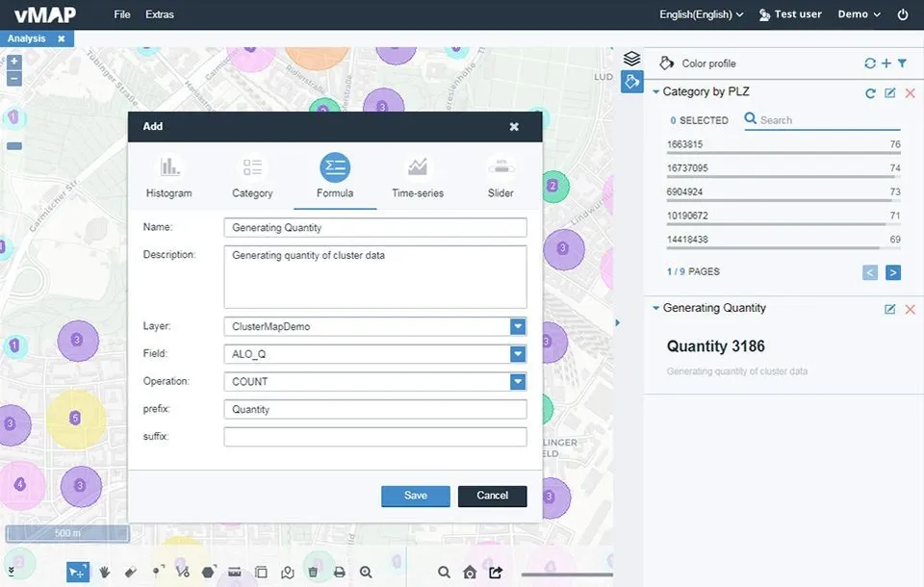Screen dimensions: 924x587
Task: Open the Color profile filter
Action: pos(902,64)
